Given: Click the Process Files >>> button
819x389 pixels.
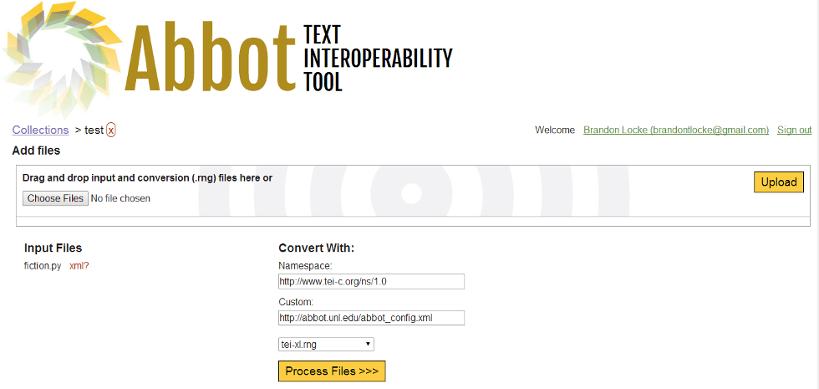Looking at the screenshot, I should click(332, 371).
